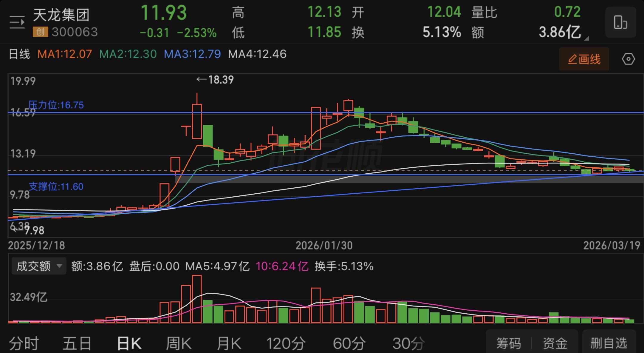Click the dropdown arrow beside 成交额

pyautogui.click(x=59, y=266)
